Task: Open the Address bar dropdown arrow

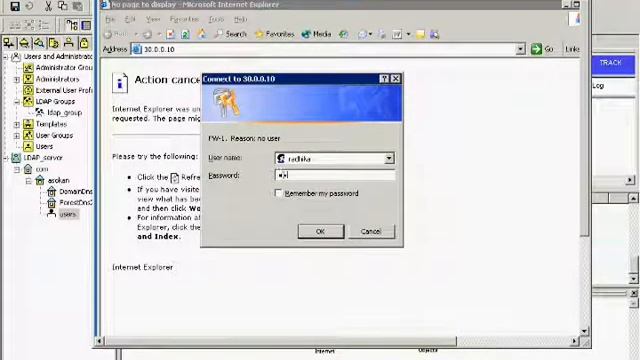Action: click(520, 49)
